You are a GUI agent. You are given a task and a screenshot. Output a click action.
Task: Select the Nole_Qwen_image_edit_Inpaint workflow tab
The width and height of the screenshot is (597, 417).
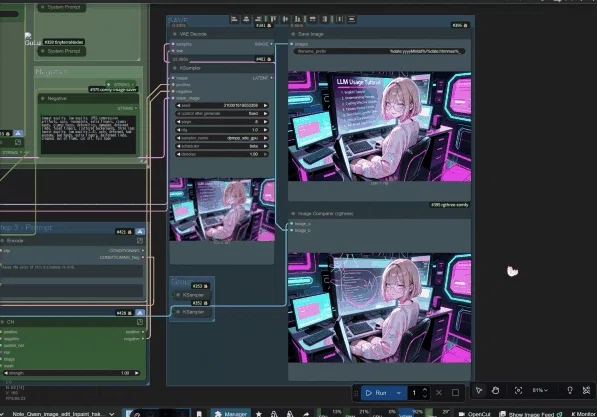(59, 414)
